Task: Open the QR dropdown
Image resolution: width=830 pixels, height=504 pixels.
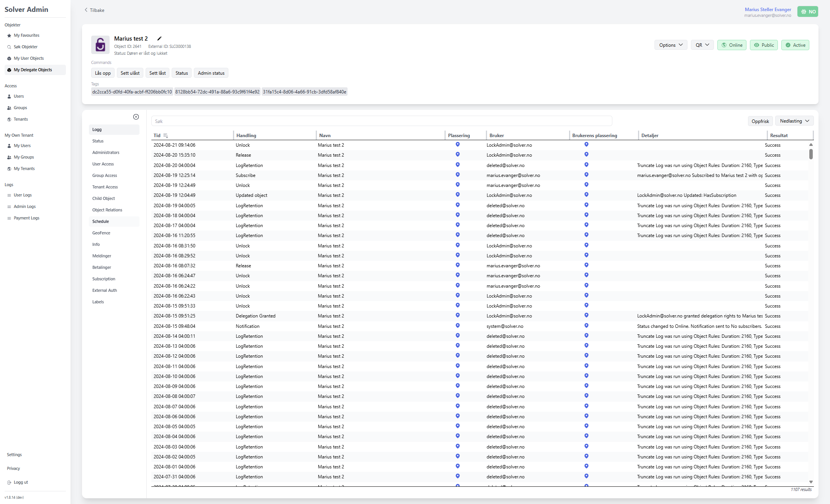Action: click(x=702, y=45)
